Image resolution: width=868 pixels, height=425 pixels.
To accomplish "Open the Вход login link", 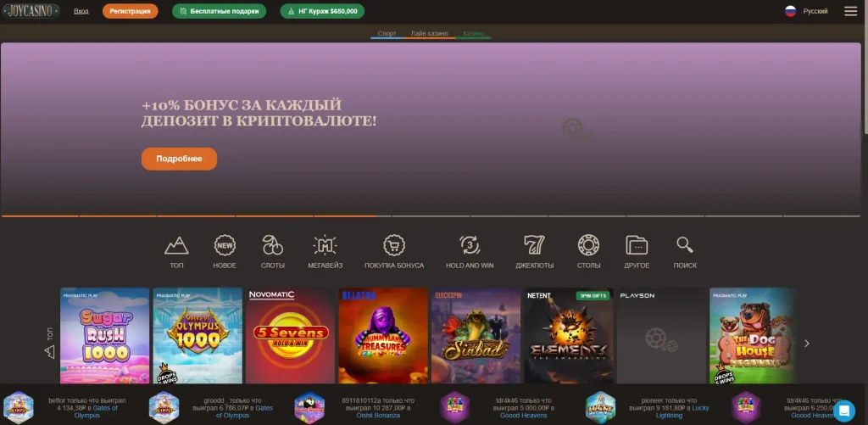I will (81, 11).
